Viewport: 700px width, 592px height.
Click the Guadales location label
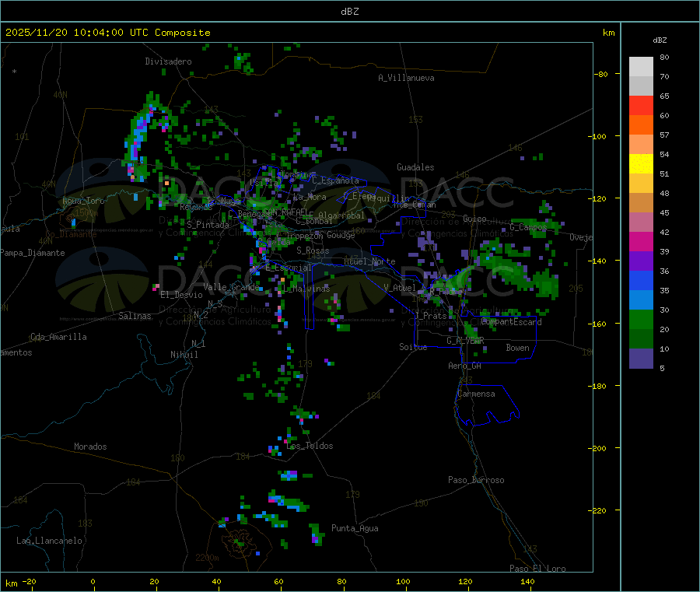tap(415, 167)
